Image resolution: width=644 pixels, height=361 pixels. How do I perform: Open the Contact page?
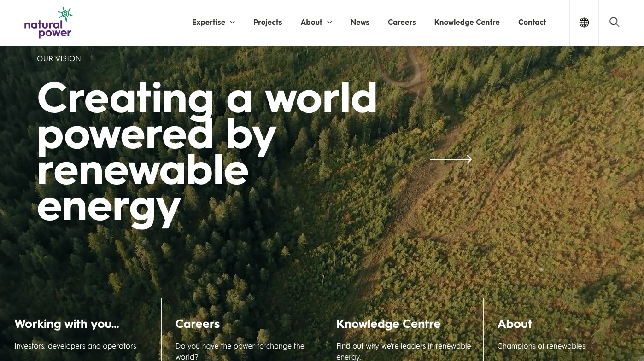532,22
